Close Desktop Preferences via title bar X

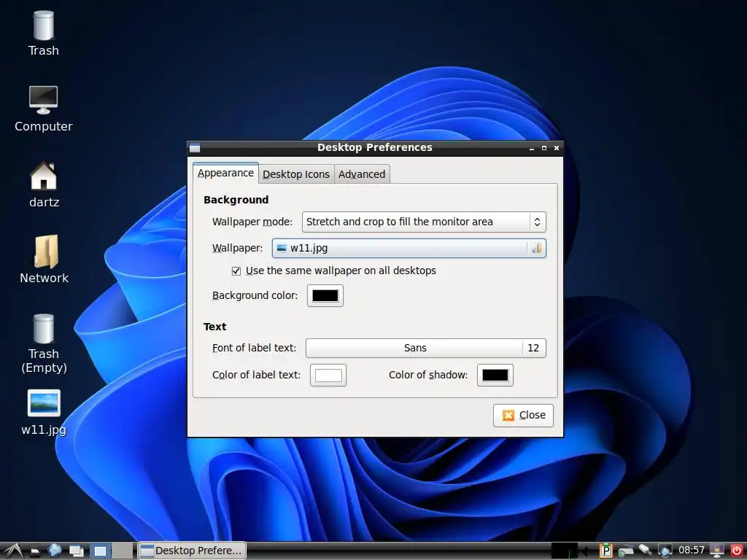557,148
